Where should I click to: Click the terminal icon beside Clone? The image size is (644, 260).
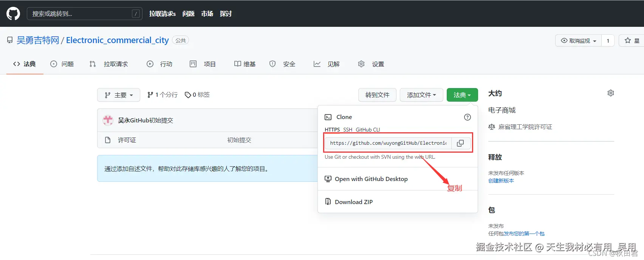click(x=328, y=117)
